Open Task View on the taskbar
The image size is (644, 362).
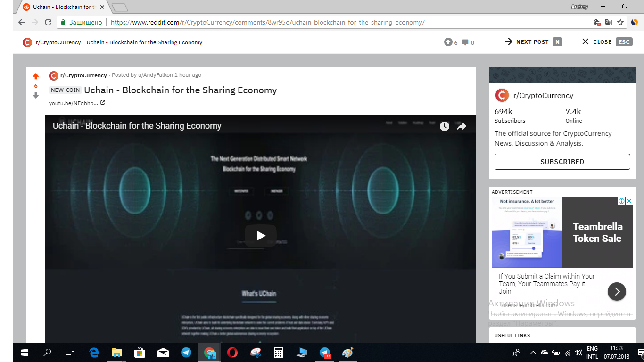click(70, 353)
